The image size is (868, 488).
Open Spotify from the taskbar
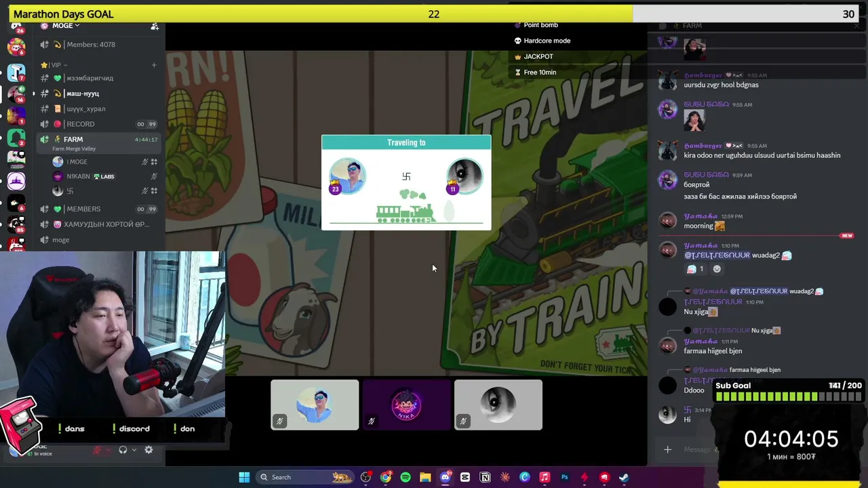click(406, 477)
